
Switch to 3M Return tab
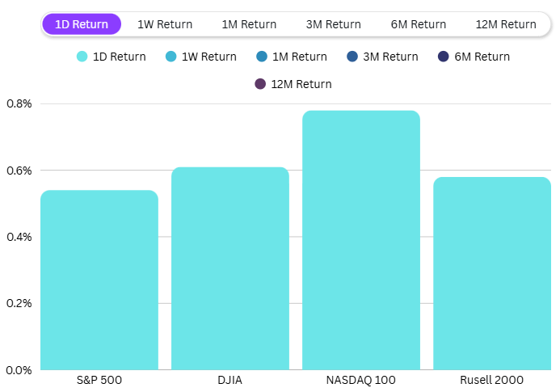[334, 24]
